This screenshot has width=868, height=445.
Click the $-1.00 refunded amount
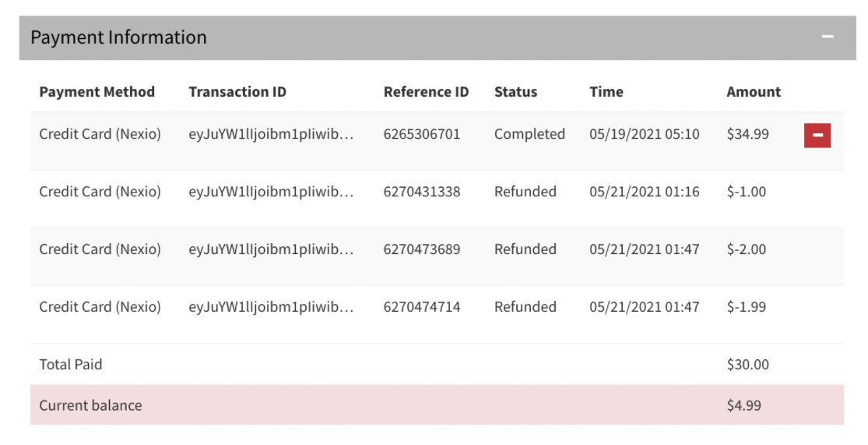pos(747,192)
